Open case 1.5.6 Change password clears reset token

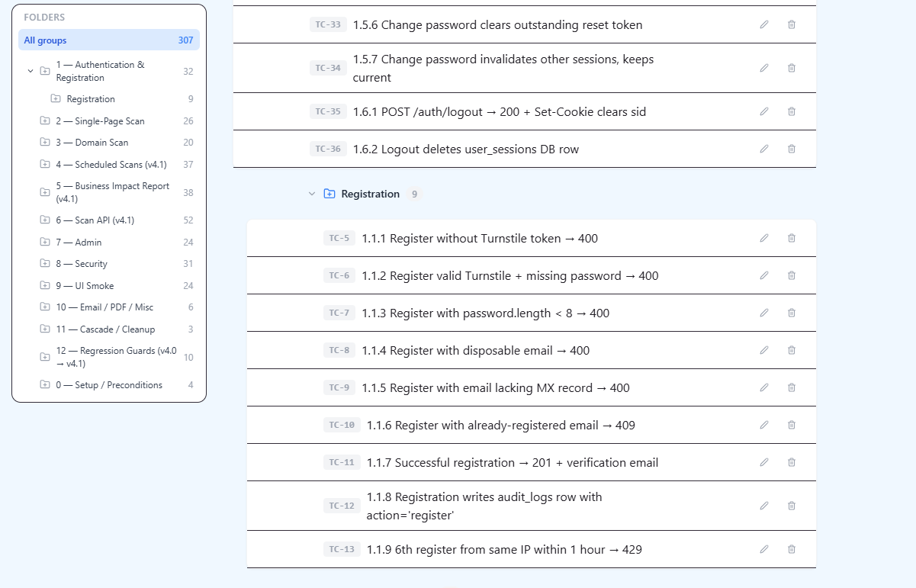coord(497,24)
